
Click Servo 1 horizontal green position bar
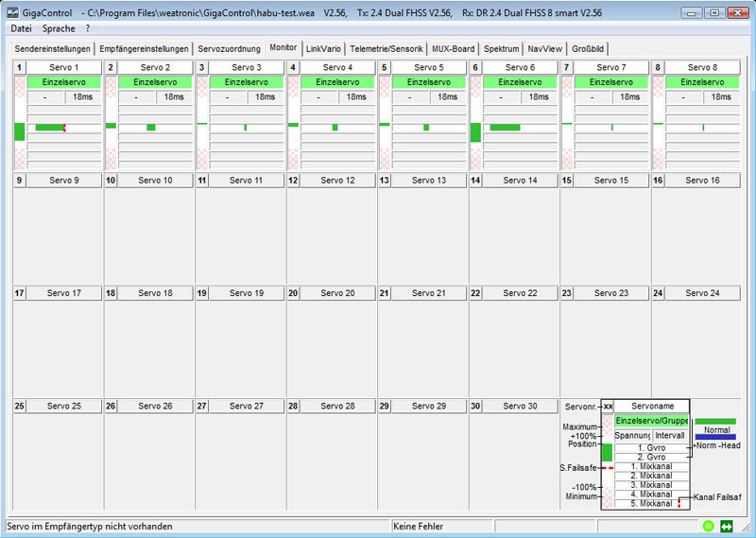(x=50, y=128)
